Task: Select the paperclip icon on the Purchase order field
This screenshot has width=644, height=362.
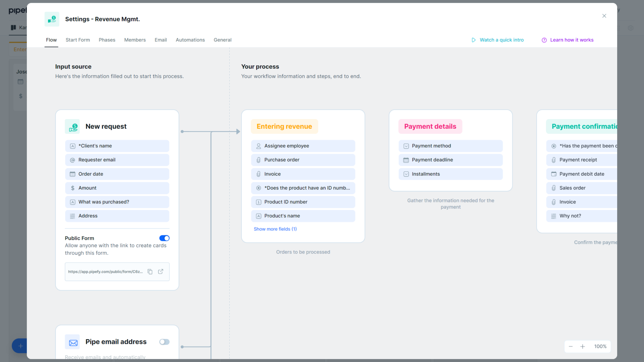Action: pyautogui.click(x=258, y=160)
